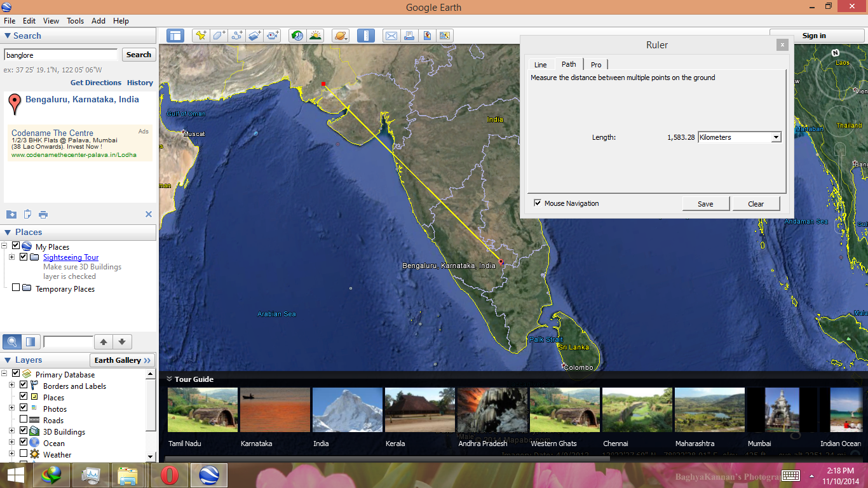Copy search results to clipboard icon
The image size is (868, 488).
tap(27, 214)
